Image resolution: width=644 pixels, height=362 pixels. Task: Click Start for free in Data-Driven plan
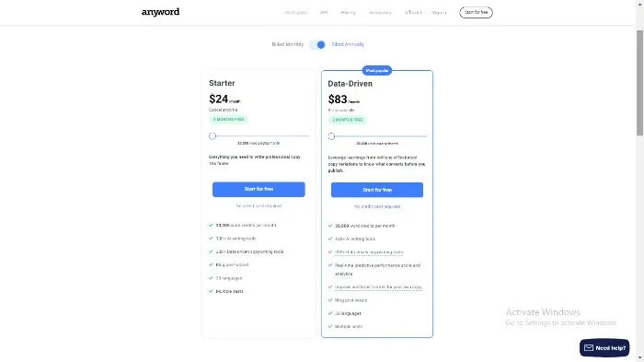[377, 190]
